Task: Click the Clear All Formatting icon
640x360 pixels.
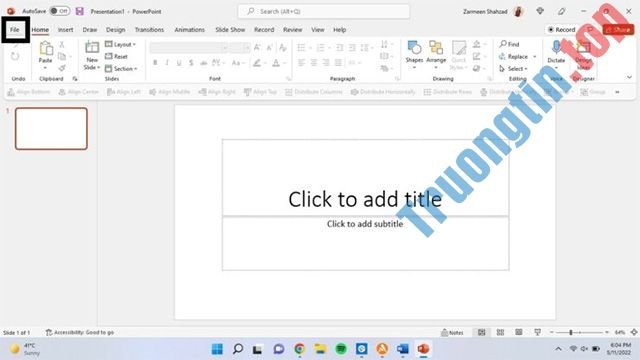Action: coord(282,48)
